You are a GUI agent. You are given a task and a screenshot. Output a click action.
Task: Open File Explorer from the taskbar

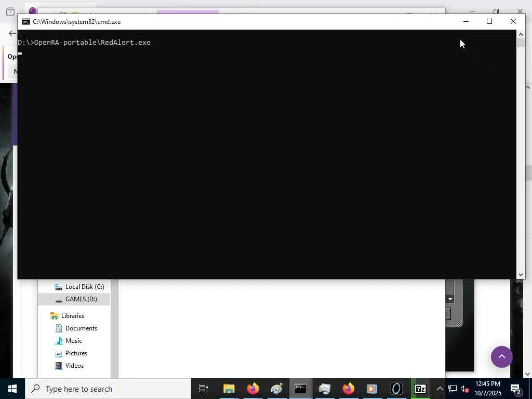coord(229,389)
